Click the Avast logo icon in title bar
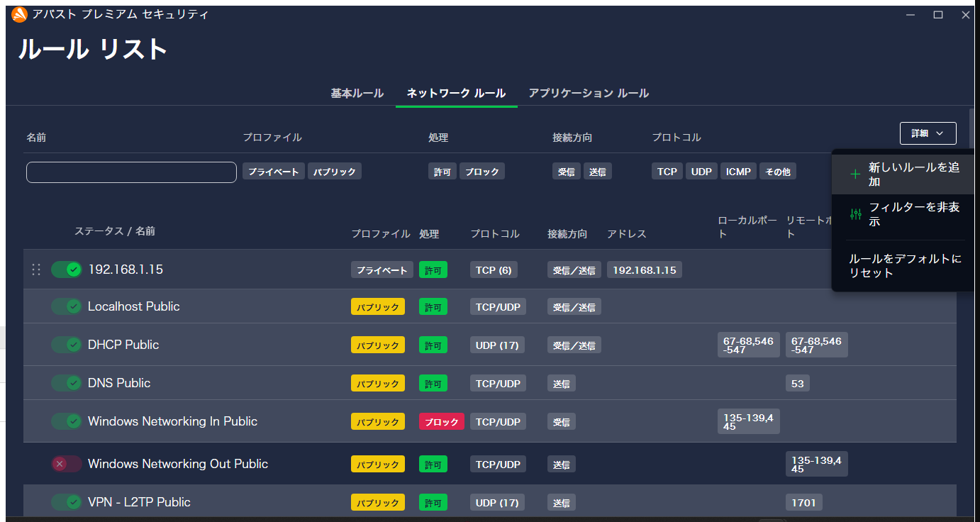Screen dimensions: 980x522 [x=20, y=14]
